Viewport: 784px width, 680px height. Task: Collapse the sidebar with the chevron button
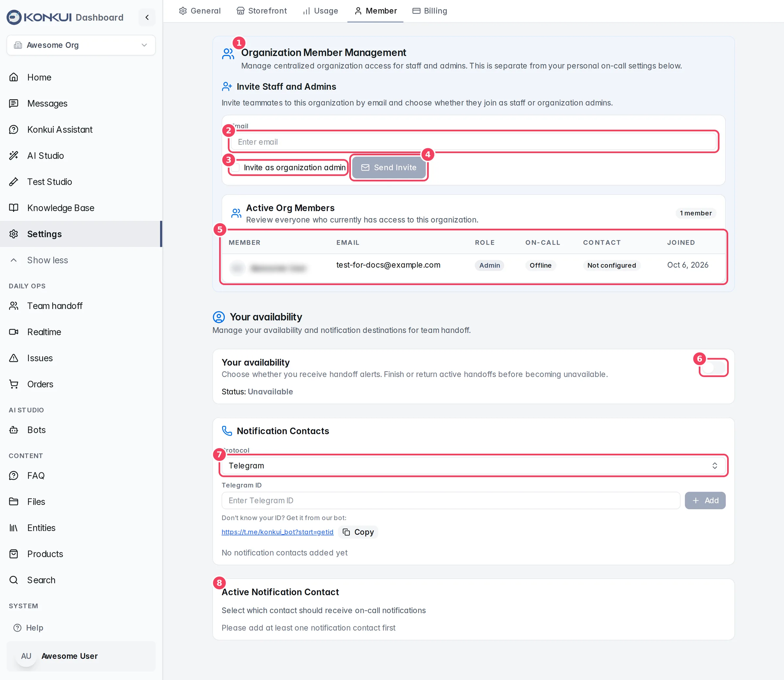(147, 17)
